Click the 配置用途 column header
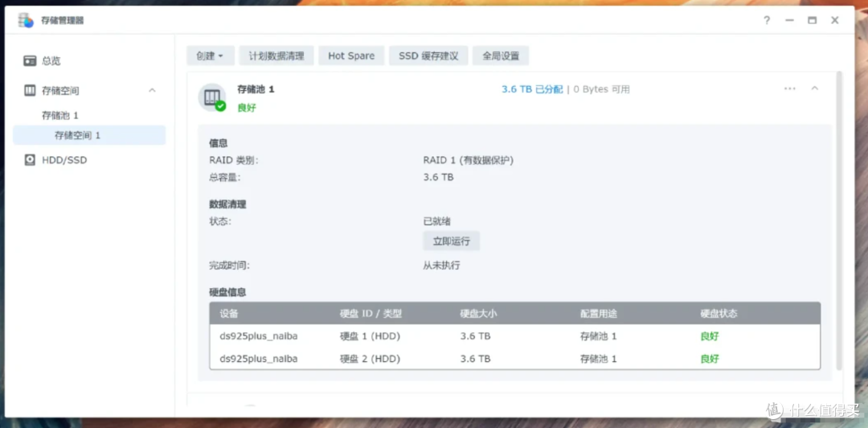This screenshot has width=868, height=428. 599,314
